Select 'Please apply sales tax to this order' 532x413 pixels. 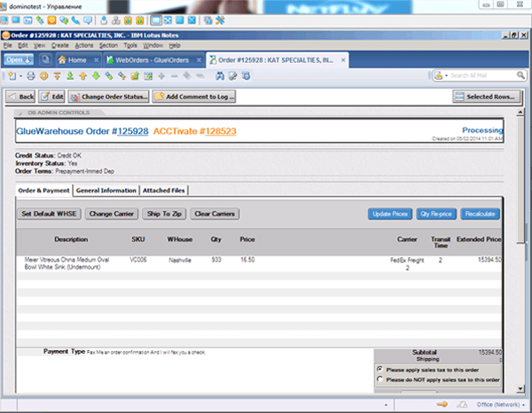pyautogui.click(x=379, y=369)
